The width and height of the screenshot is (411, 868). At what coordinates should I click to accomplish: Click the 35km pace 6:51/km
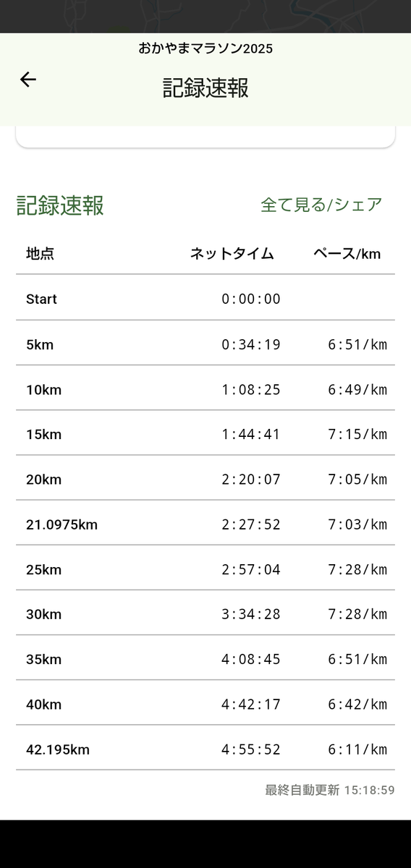tap(357, 660)
